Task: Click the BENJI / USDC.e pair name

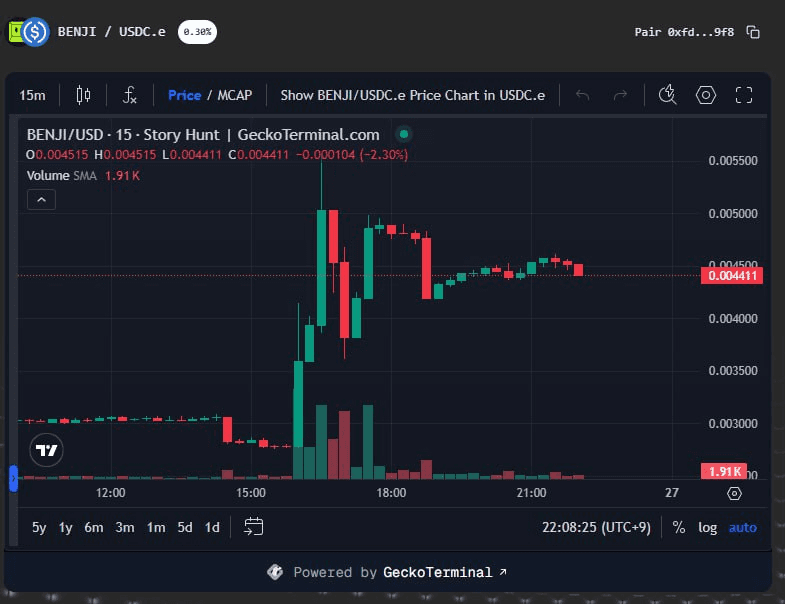Action: click(x=111, y=32)
